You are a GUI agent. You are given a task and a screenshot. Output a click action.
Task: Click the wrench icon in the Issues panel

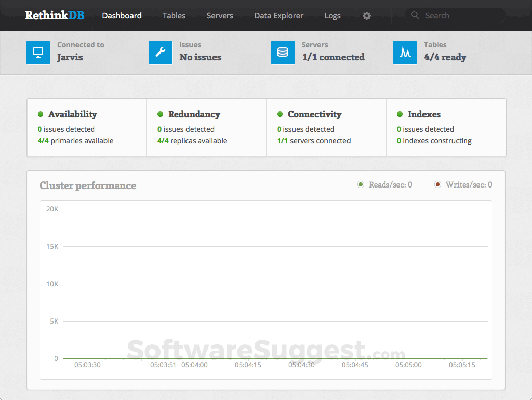[160, 52]
